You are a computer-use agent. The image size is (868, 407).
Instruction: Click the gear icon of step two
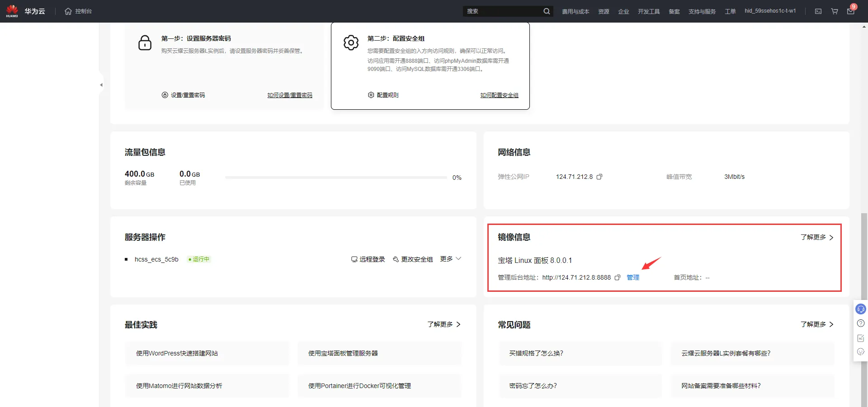tap(351, 43)
